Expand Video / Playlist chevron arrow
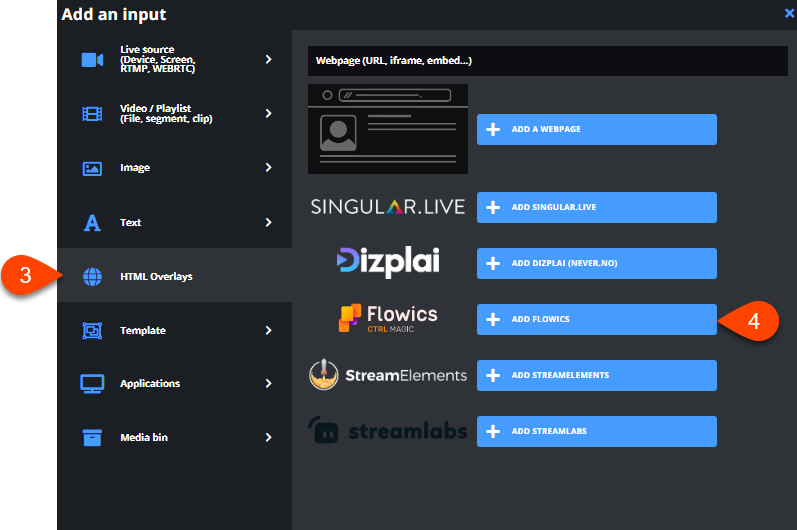The height and width of the screenshot is (530, 797). pyautogui.click(x=268, y=113)
